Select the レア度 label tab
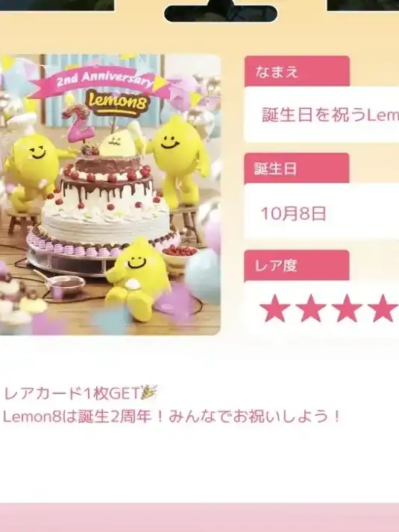 tap(296, 265)
